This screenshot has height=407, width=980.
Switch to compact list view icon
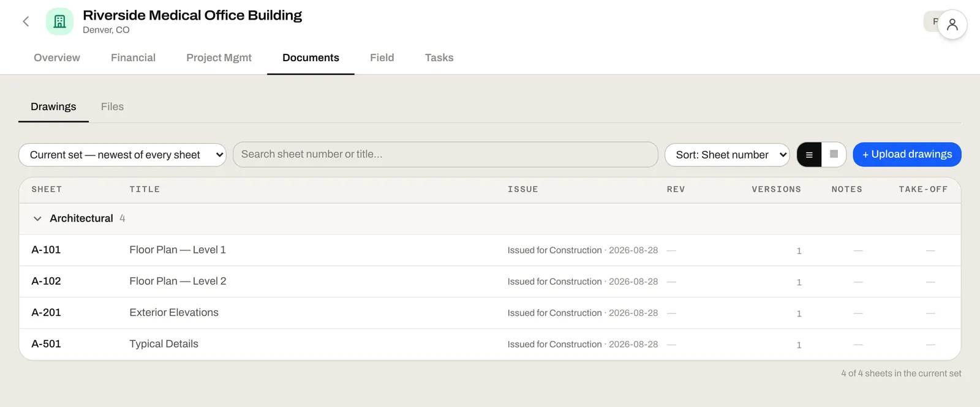[x=809, y=155]
